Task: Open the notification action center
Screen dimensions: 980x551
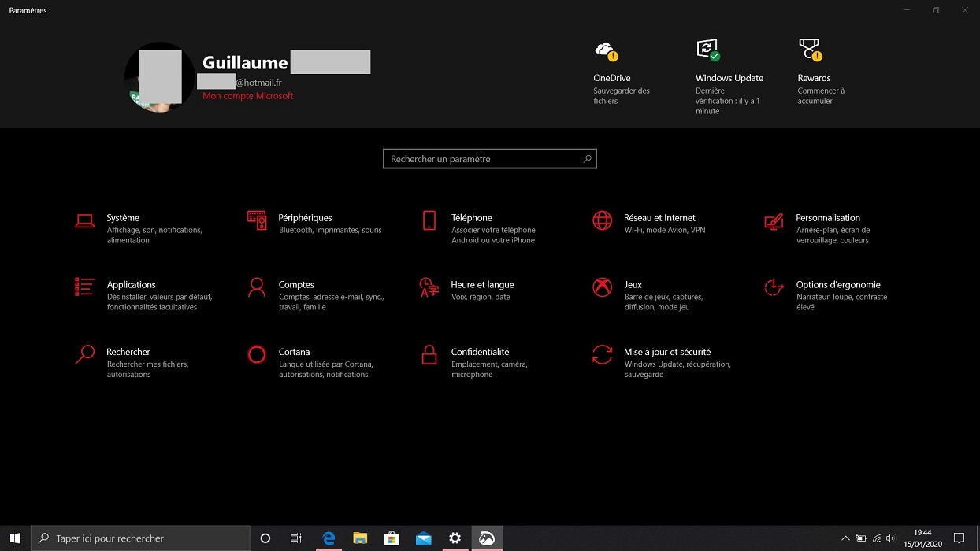Action: pos(959,538)
